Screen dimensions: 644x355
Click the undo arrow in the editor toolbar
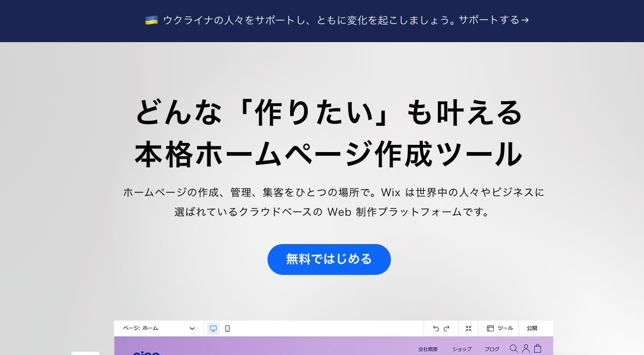click(436, 328)
